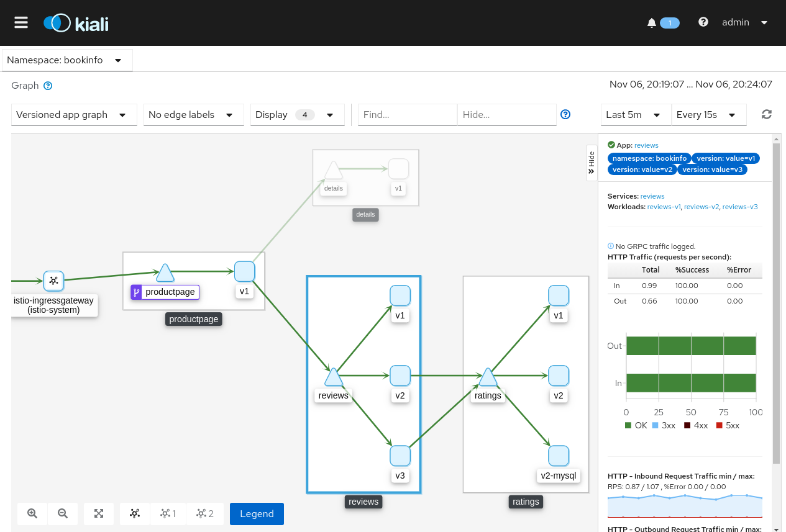
Task: Fit graph to screen icon
Action: 99,513
